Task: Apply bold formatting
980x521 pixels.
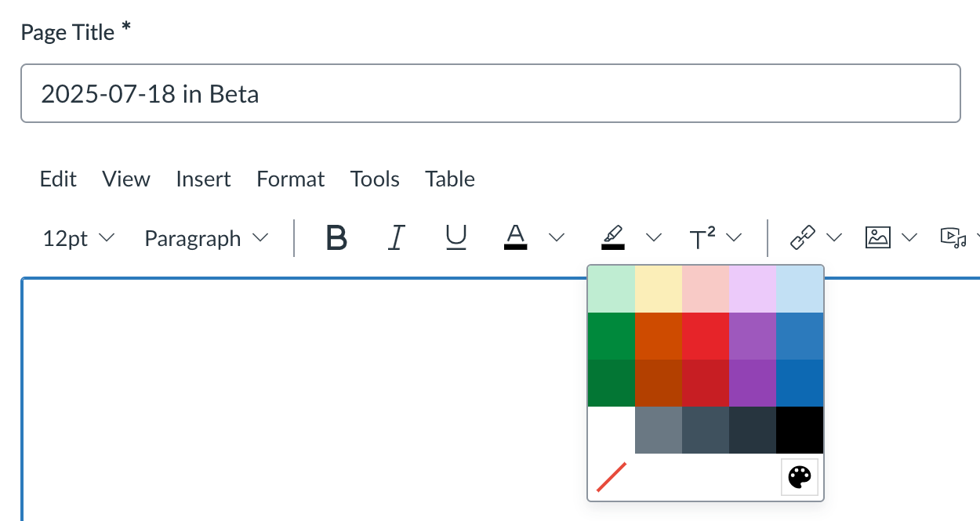Action: click(335, 238)
